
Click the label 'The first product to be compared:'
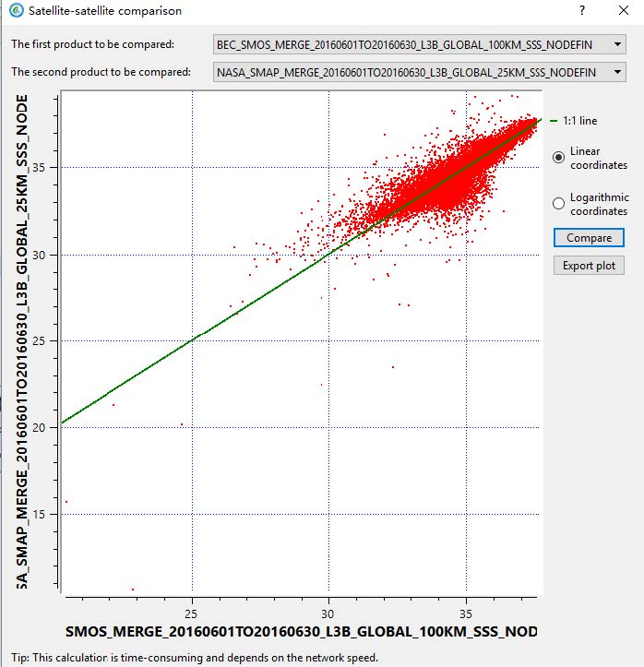93,44
